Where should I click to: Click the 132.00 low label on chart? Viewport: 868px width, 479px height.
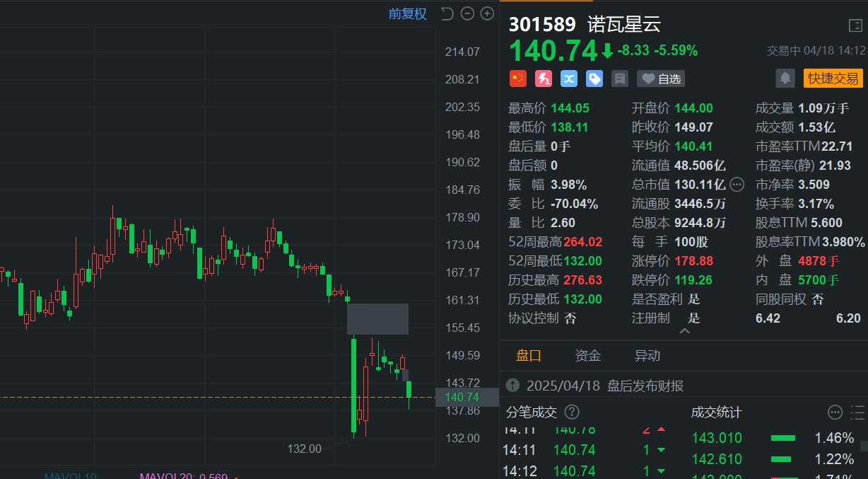(x=305, y=449)
